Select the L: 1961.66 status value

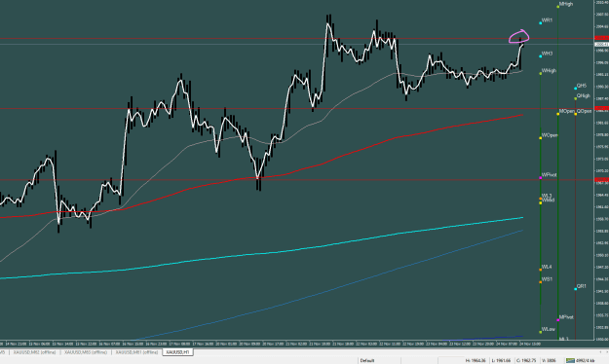click(501, 360)
